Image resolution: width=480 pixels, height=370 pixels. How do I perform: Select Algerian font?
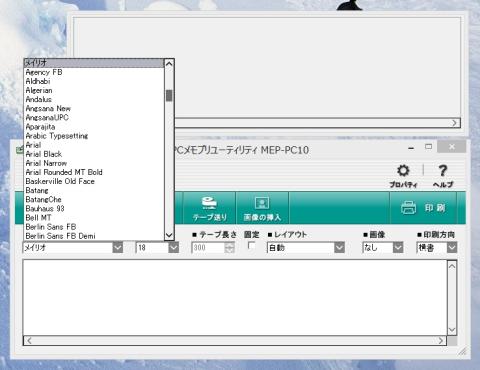[94, 90]
